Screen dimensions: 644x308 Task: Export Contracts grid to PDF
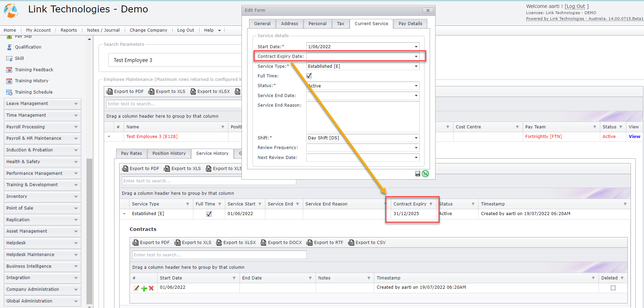pos(151,243)
